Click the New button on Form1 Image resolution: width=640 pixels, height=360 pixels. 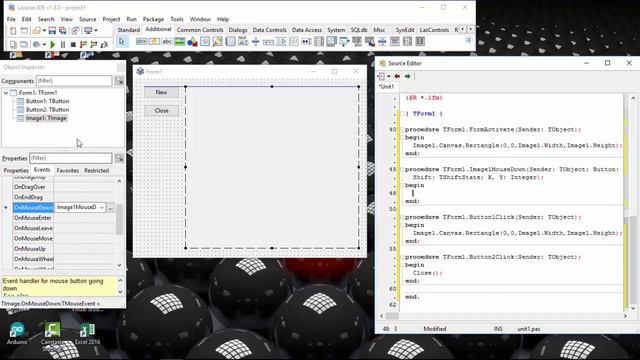click(x=161, y=92)
